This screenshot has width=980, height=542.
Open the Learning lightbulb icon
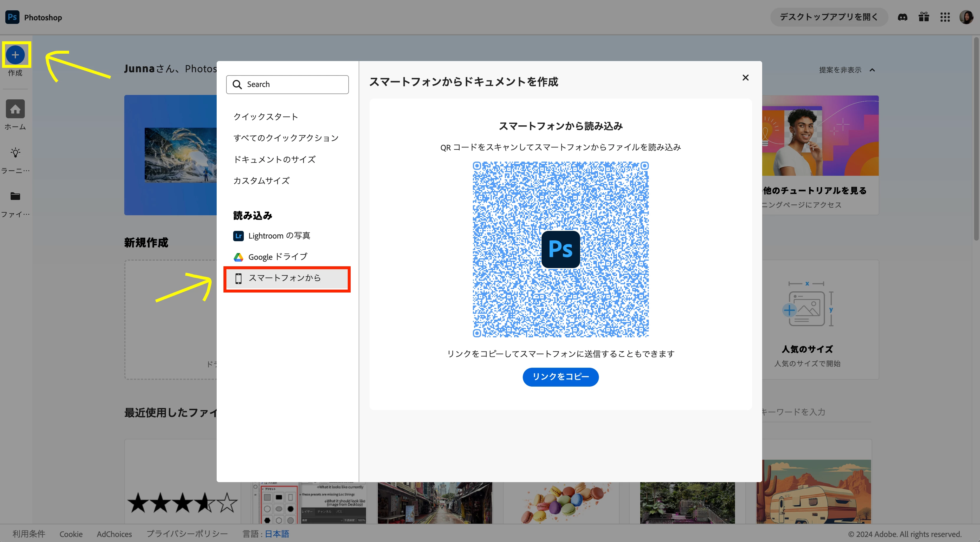pyautogui.click(x=15, y=153)
